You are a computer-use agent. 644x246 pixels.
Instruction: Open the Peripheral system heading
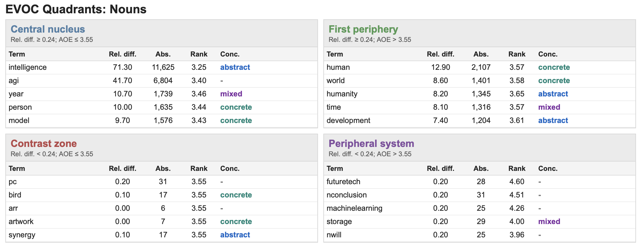tap(371, 144)
